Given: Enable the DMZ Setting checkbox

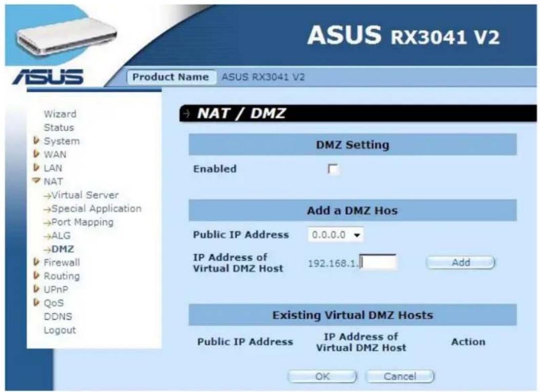Looking at the screenshot, I should 333,169.
